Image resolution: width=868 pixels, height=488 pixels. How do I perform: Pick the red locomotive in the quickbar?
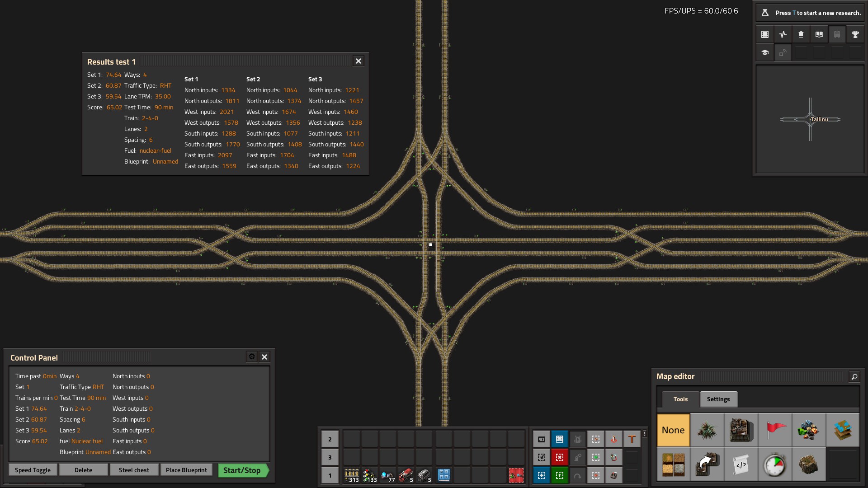click(x=406, y=475)
